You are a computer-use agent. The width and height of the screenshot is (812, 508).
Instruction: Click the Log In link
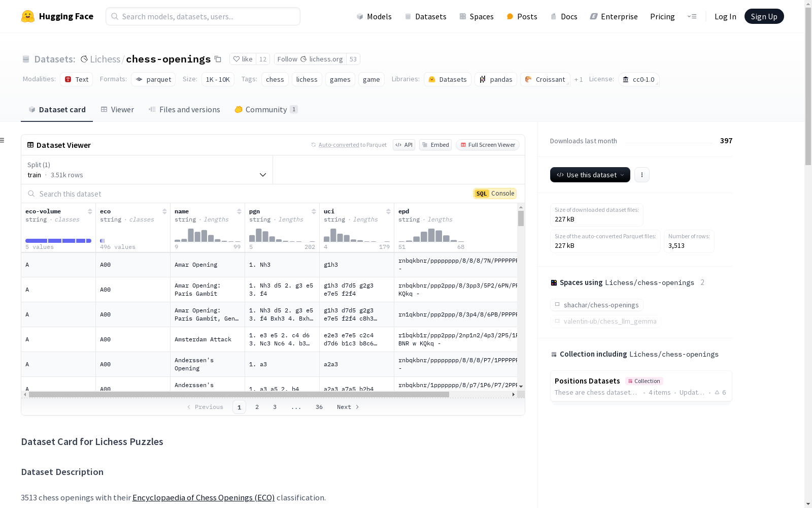pyautogui.click(x=725, y=16)
